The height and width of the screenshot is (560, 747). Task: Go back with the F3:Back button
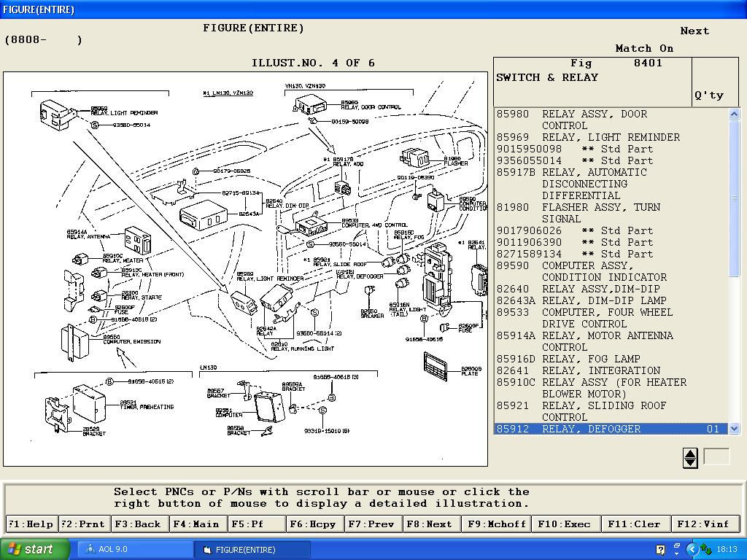[138, 524]
